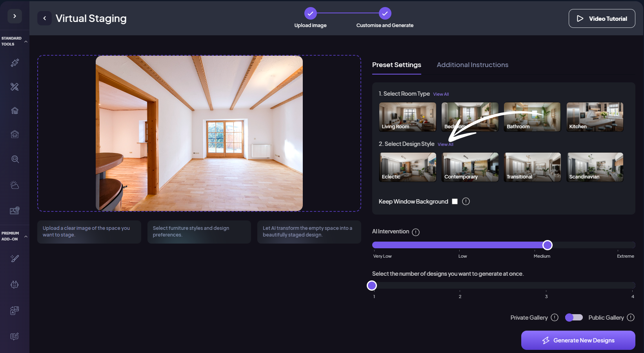Collapse the Standard Tools section

pyautogui.click(x=26, y=42)
